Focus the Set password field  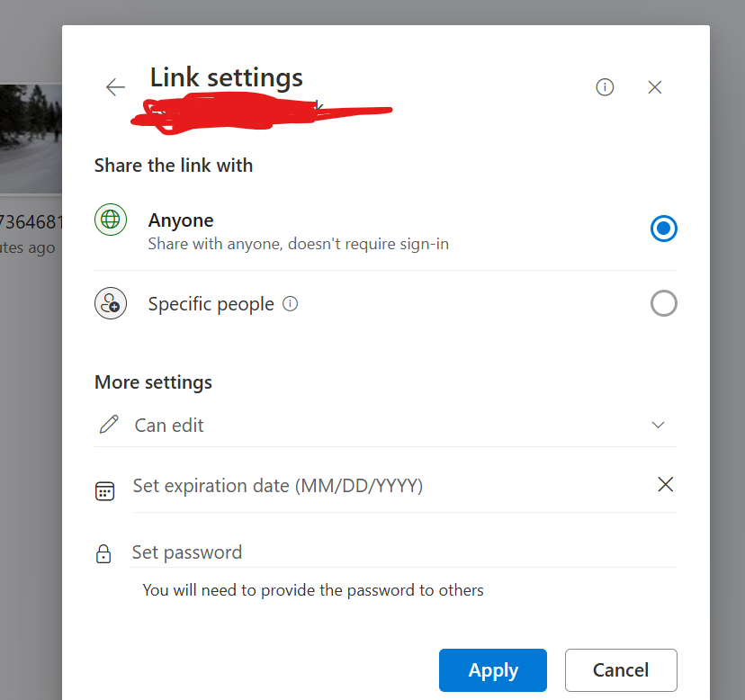coord(404,552)
